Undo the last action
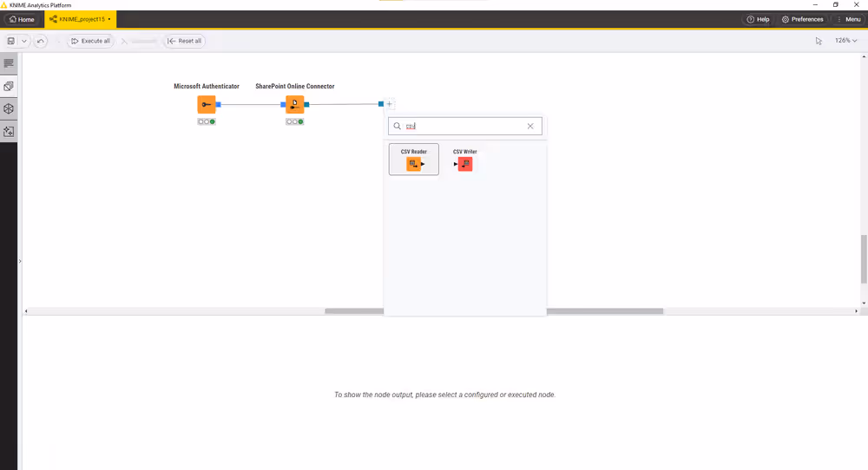Viewport: 868px width, 470px height. [41, 41]
